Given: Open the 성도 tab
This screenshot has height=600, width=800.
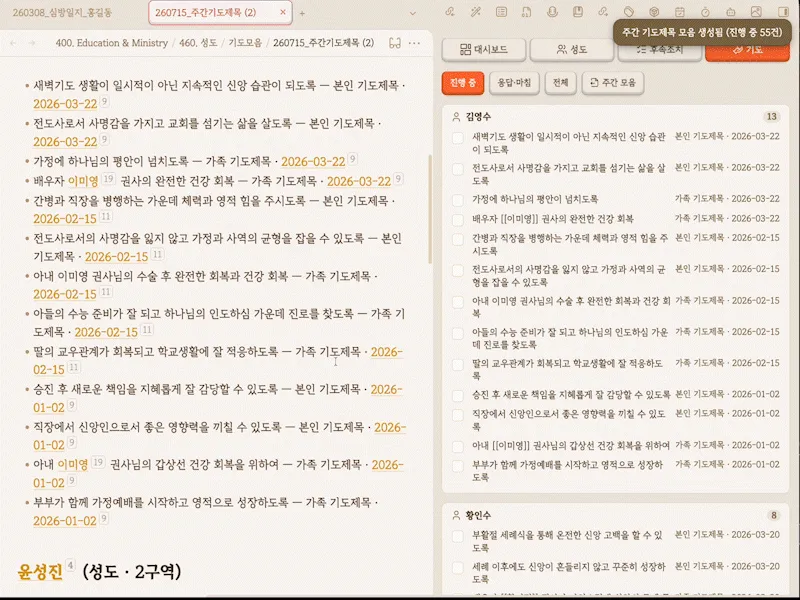Looking at the screenshot, I should tap(571, 49).
